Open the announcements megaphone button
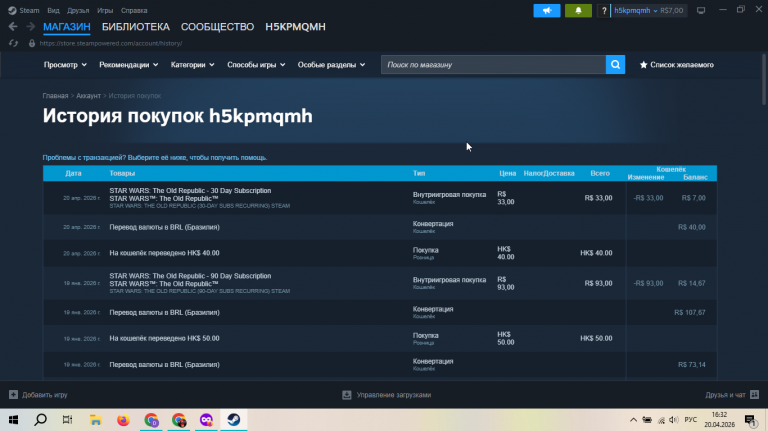 546,10
